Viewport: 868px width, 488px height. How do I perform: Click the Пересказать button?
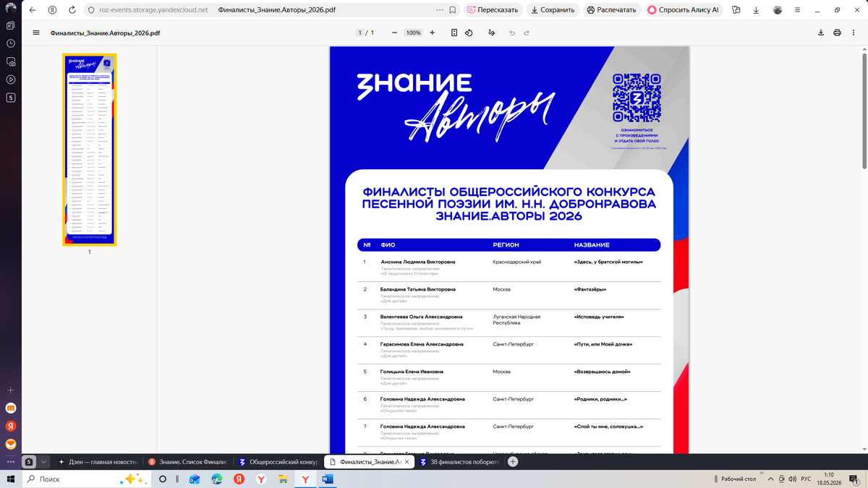click(x=493, y=10)
